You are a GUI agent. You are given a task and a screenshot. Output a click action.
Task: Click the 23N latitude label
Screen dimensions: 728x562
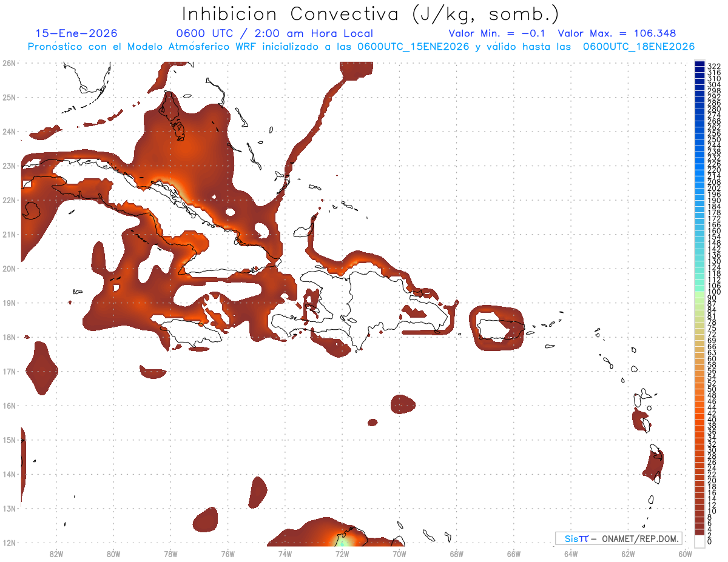pos(9,166)
